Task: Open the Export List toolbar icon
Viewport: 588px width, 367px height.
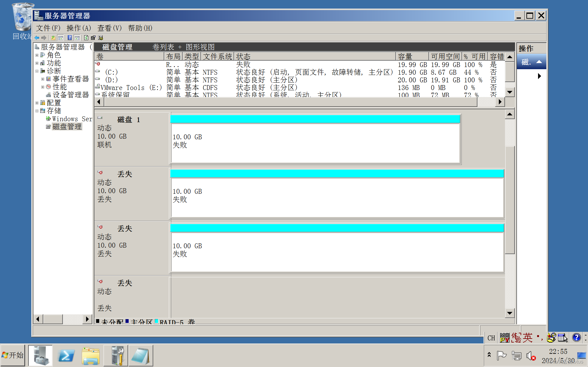Action: click(93, 37)
